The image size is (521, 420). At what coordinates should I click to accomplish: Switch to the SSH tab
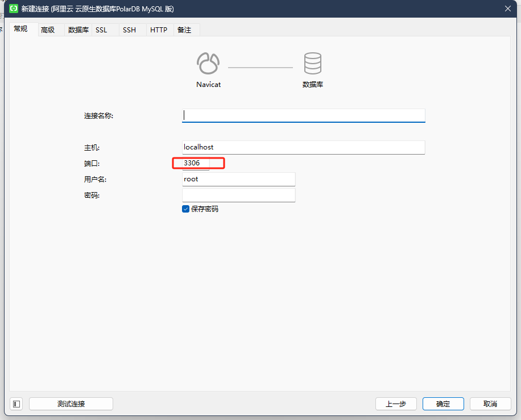click(x=129, y=30)
